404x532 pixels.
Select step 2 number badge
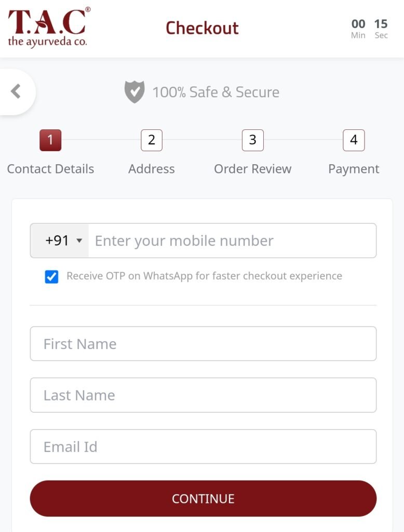[152, 140]
